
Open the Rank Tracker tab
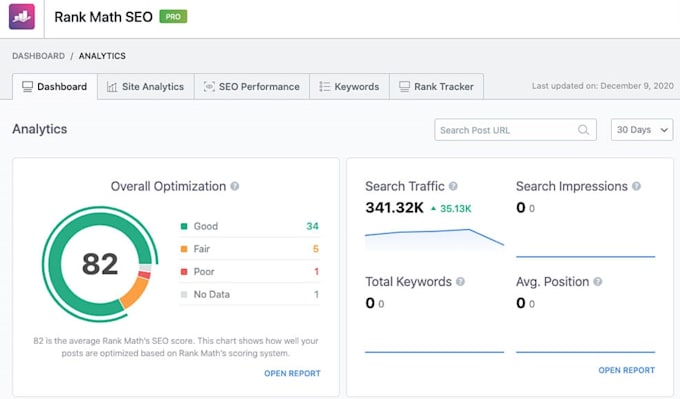[436, 87]
